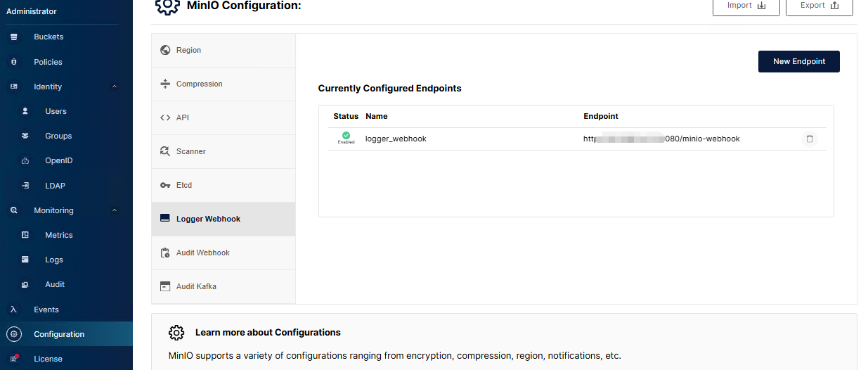Click the Buckets sidebar icon
The width and height of the screenshot is (868, 370).
coord(13,37)
